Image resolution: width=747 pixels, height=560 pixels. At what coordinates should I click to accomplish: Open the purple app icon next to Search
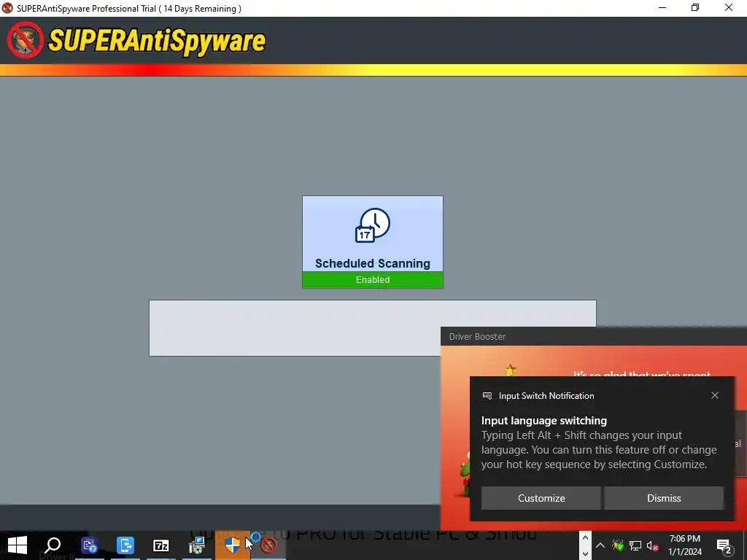[89, 545]
